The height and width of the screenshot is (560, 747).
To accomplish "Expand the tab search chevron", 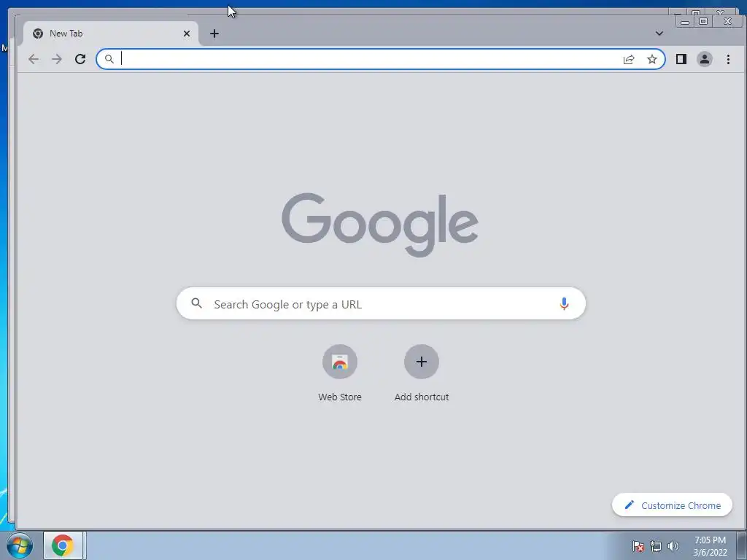I will 659,34.
